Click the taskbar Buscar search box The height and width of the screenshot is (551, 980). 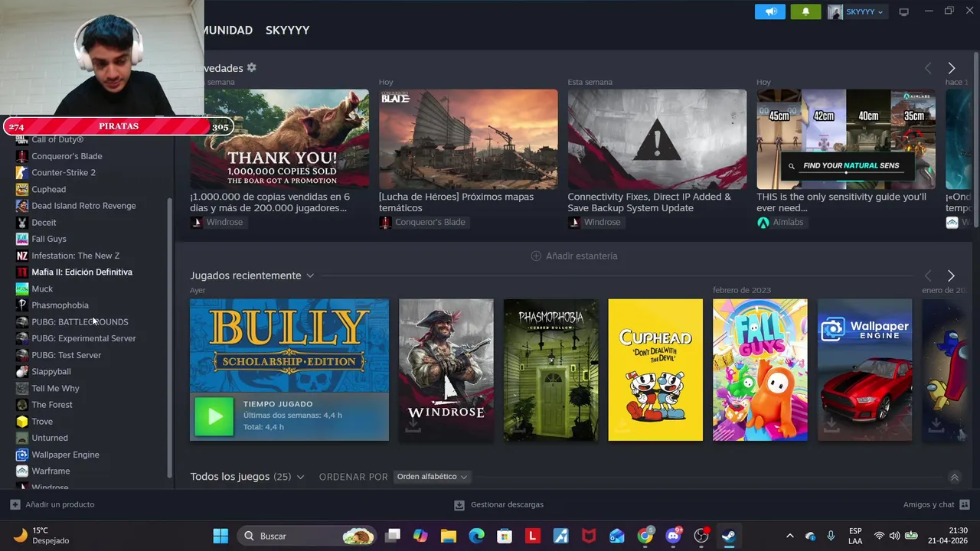(x=307, y=536)
